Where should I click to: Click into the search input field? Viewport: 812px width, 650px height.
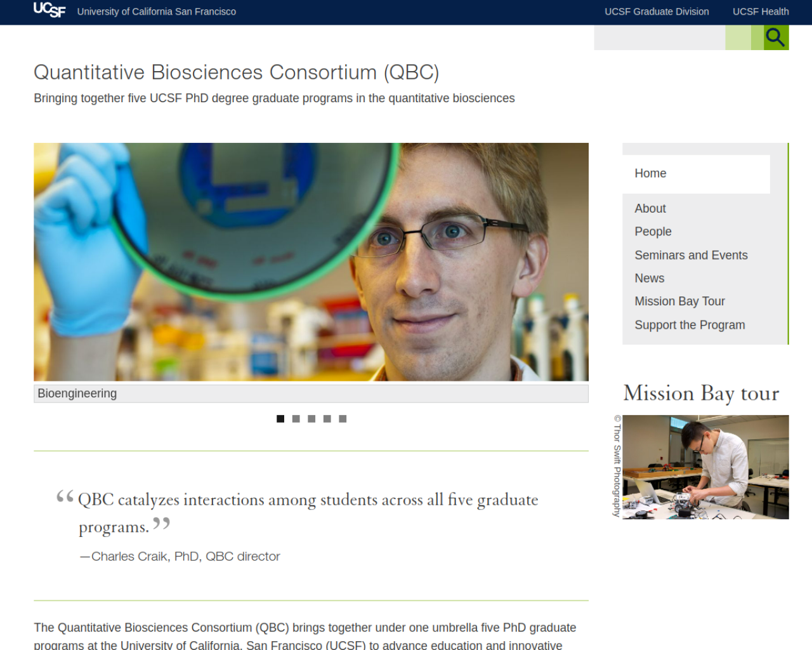[x=660, y=37]
